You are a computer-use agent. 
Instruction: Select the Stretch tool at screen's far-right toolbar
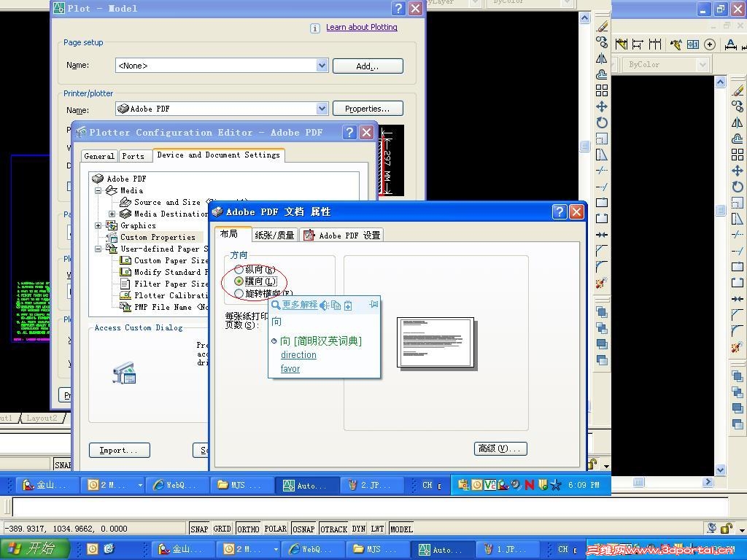pyautogui.click(x=738, y=219)
